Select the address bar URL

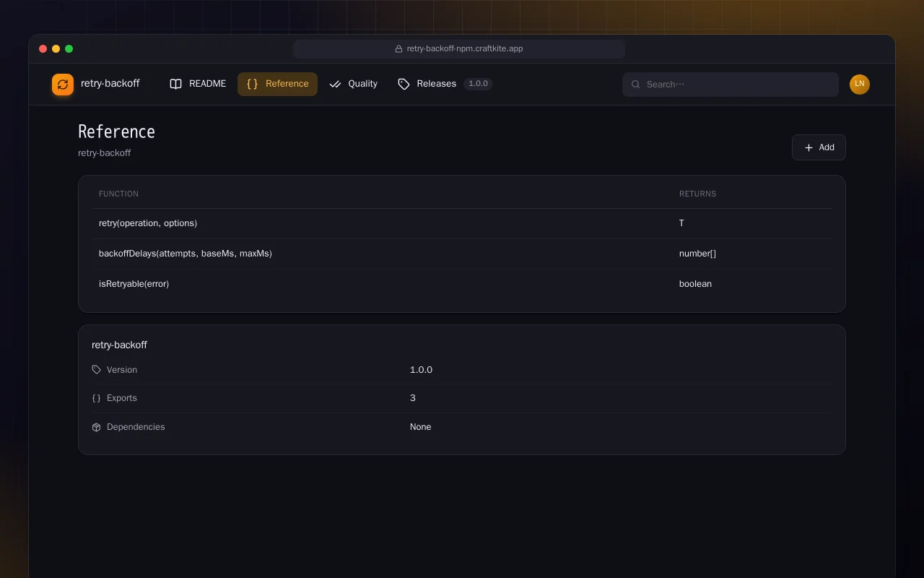[465, 49]
